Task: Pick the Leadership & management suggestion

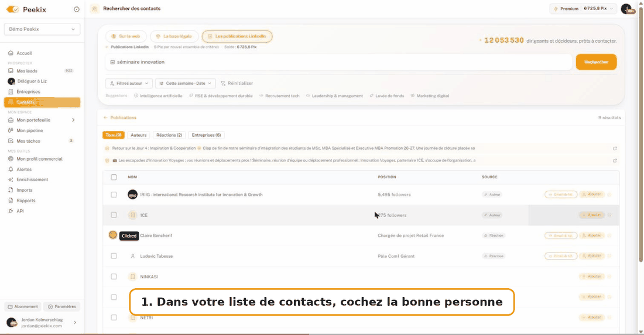Action: coord(334,96)
